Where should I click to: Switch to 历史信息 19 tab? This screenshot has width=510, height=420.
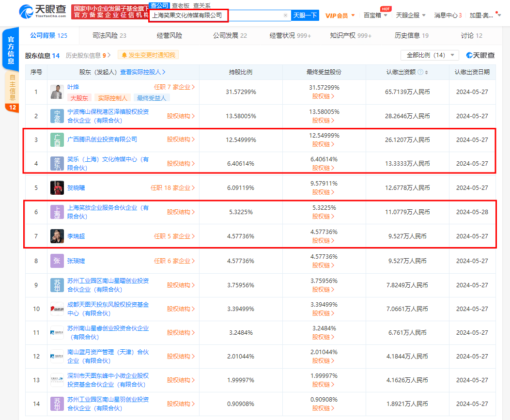[412, 35]
